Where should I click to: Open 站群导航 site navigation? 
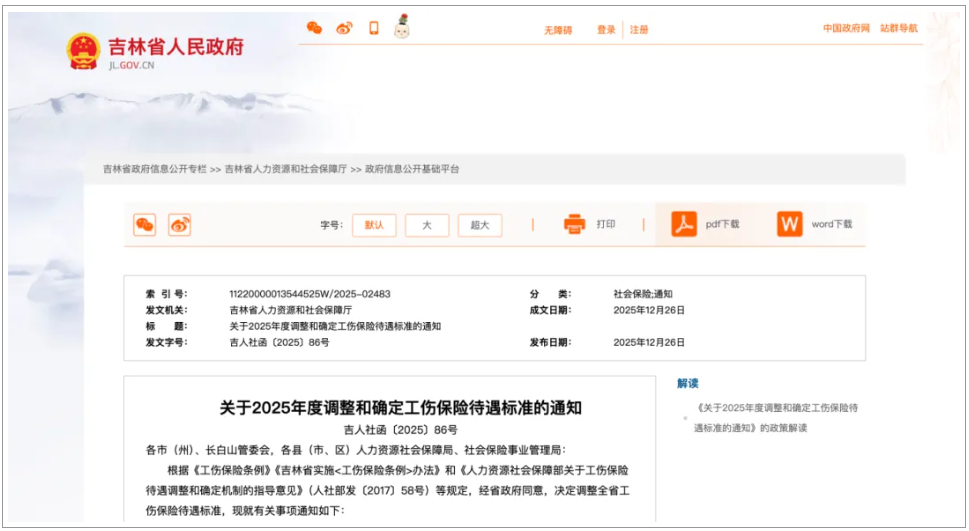click(x=899, y=28)
